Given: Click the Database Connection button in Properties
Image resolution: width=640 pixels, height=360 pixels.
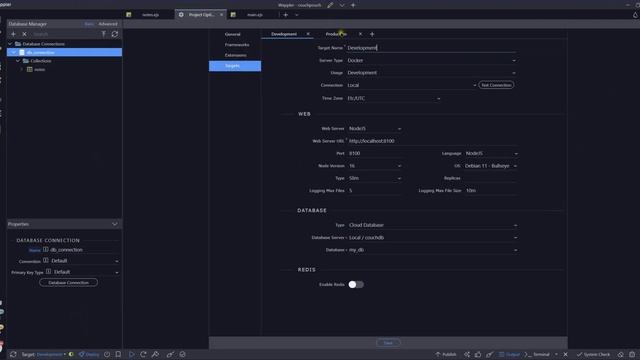Looking at the screenshot, I should click(69, 282).
